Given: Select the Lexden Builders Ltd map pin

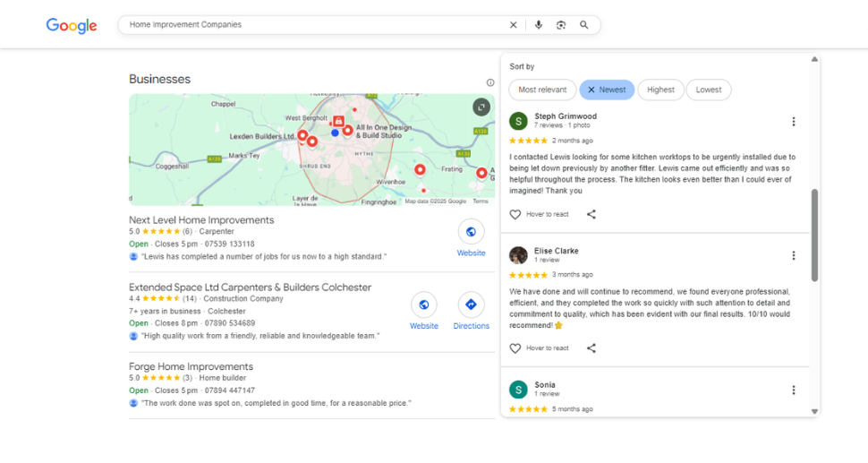Looking at the screenshot, I should pos(302,135).
